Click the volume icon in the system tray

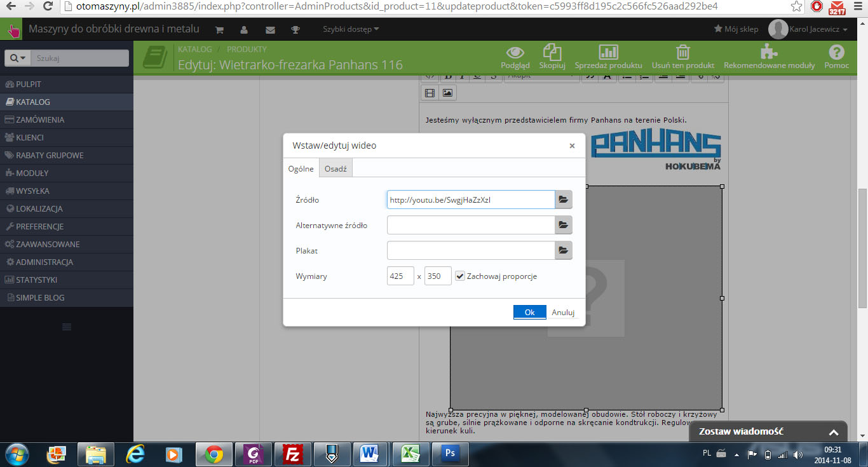[798, 454]
